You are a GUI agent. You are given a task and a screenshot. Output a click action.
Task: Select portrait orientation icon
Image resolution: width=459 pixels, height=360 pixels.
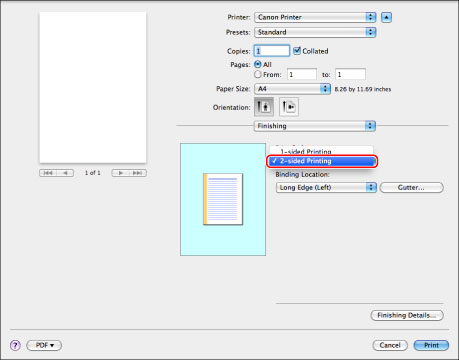pyautogui.click(x=264, y=107)
